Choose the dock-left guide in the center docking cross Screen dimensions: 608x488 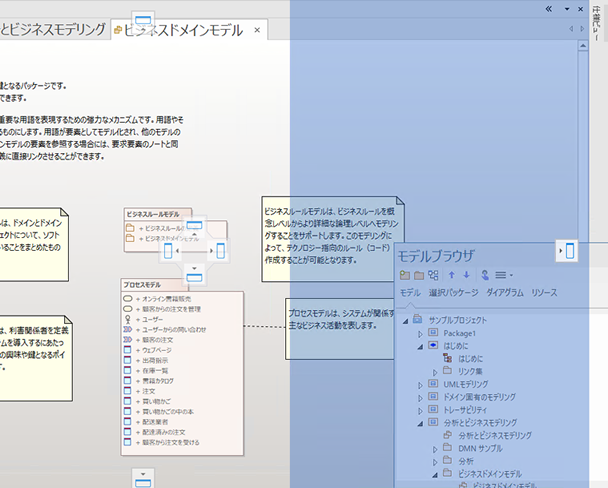(169, 251)
